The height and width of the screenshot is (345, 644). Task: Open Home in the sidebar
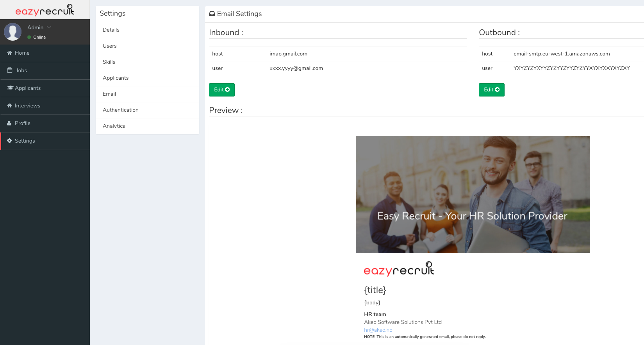pyautogui.click(x=45, y=53)
